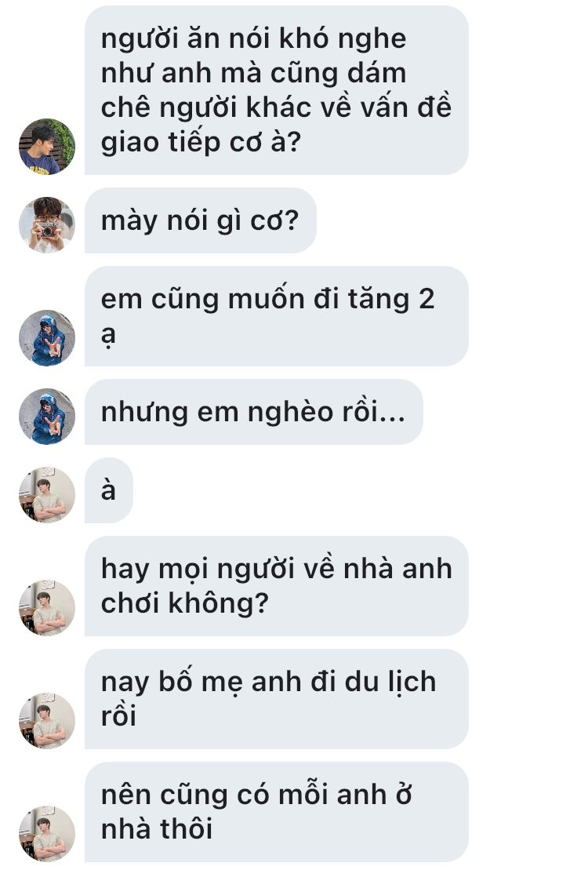Click the words 'giao tiếp cơ à?' in first message
The width and height of the screenshot is (588, 870).
201,142
